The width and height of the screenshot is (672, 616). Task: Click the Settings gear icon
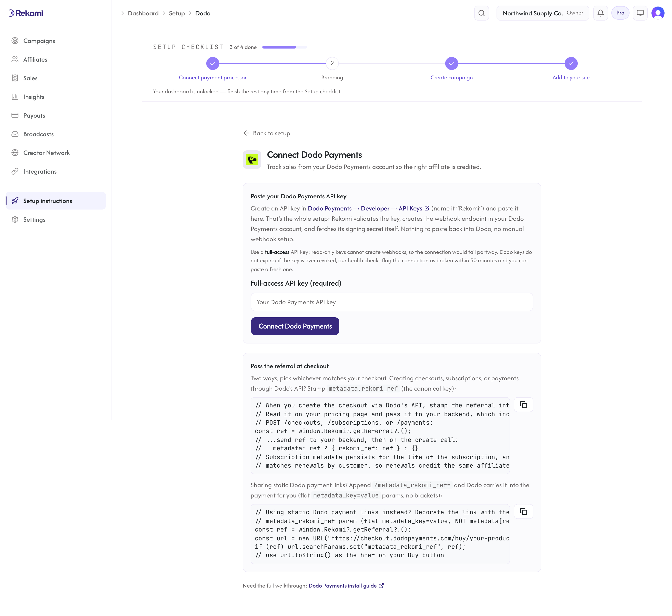(15, 219)
